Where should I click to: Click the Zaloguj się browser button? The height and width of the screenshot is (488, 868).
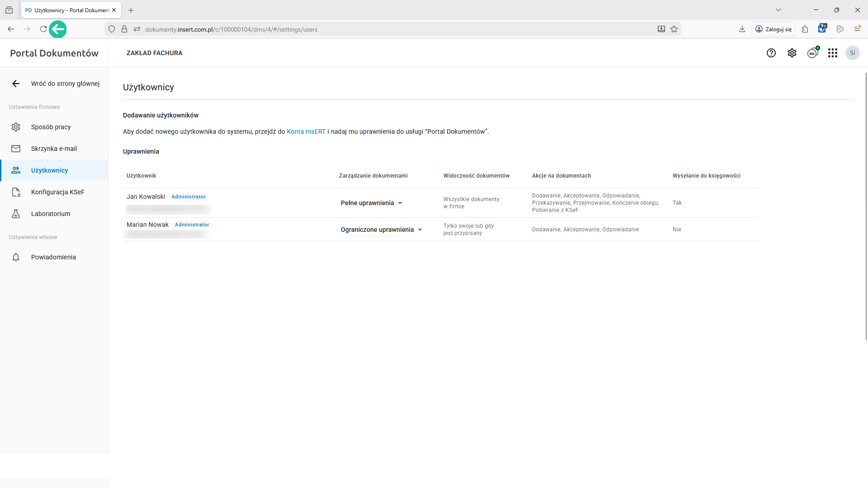pos(774,29)
